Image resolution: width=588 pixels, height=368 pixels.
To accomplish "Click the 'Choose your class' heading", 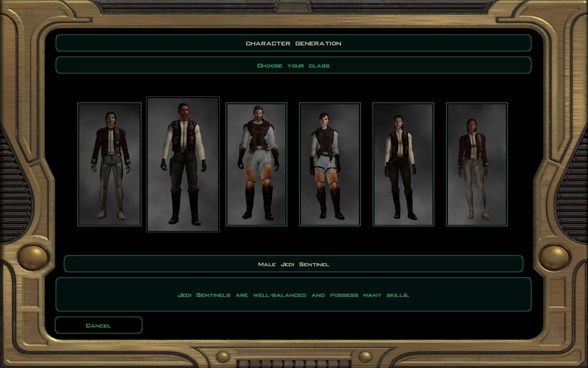I will pyautogui.click(x=294, y=65).
